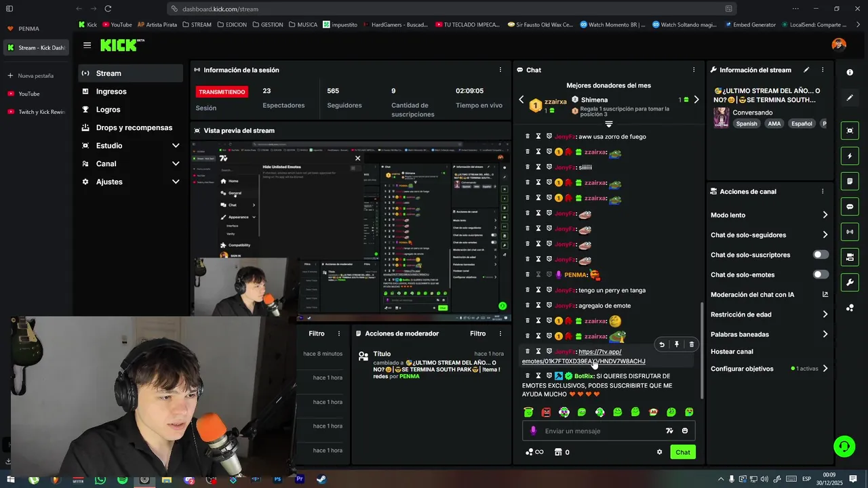Open the emoji picker in the chat input
The height and width of the screenshot is (488, 868).
[685, 431]
